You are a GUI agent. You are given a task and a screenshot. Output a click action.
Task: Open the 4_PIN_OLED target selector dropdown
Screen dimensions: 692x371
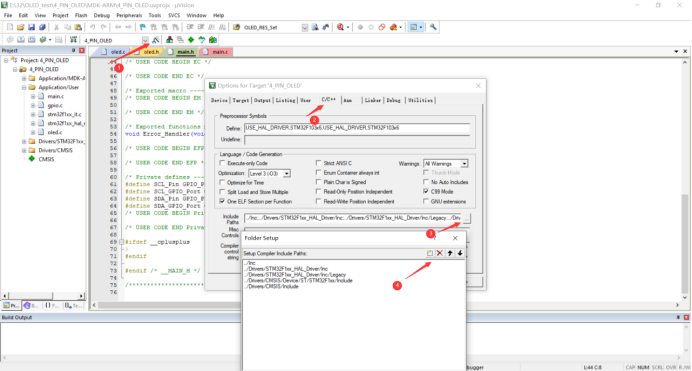pyautogui.click(x=145, y=40)
